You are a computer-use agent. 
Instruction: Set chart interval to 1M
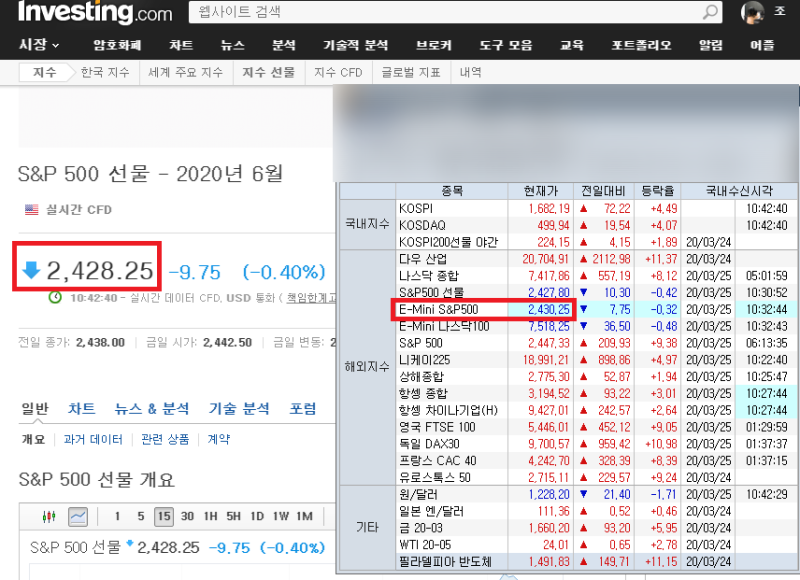coord(305,516)
